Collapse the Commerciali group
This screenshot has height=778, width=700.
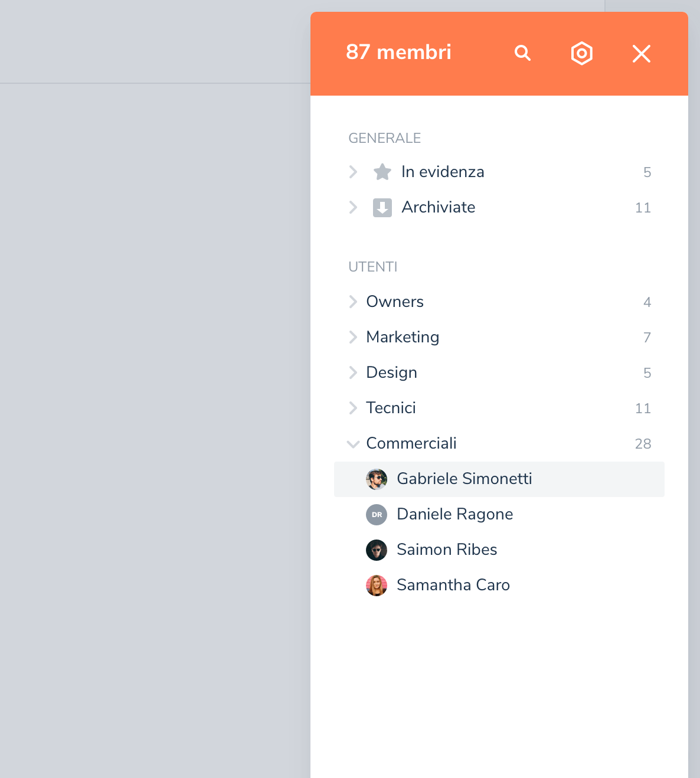[353, 444]
